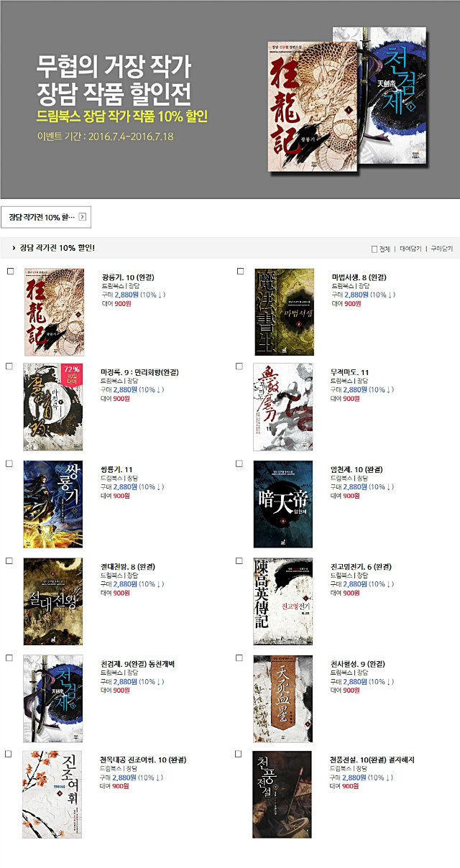Check the box beside 마법서생 8
The image size is (460, 868).
239,272
